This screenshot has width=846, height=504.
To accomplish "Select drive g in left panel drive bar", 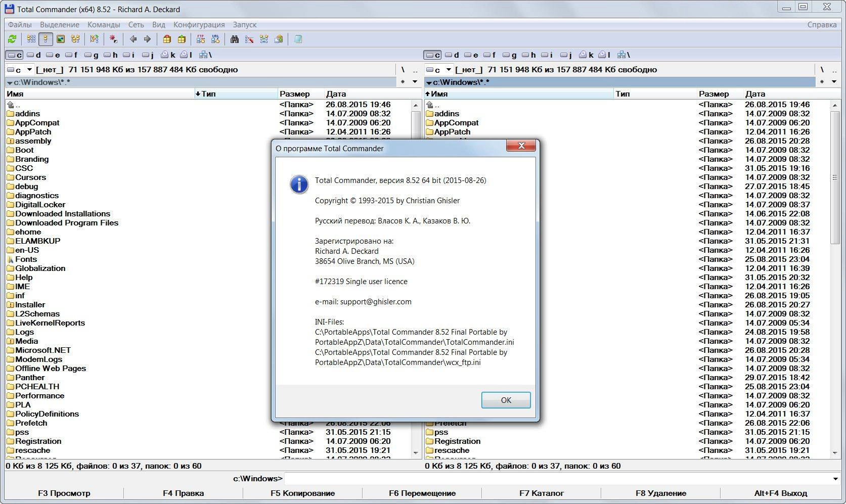I will (x=92, y=55).
